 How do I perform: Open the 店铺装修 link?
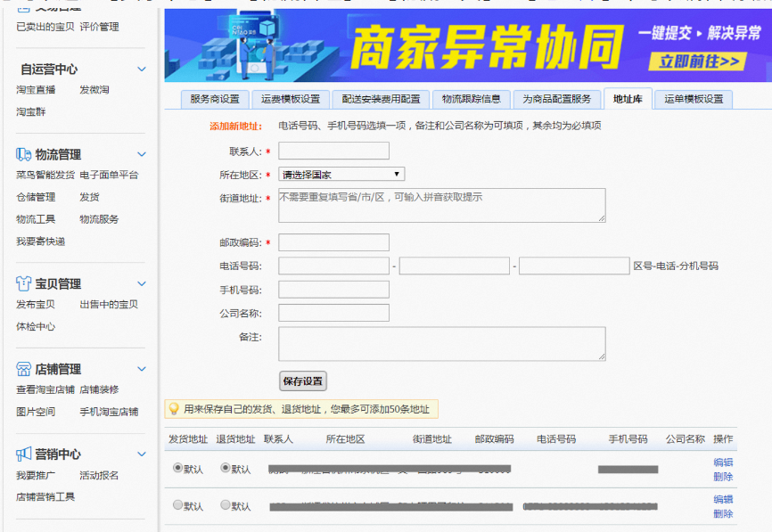100,389
